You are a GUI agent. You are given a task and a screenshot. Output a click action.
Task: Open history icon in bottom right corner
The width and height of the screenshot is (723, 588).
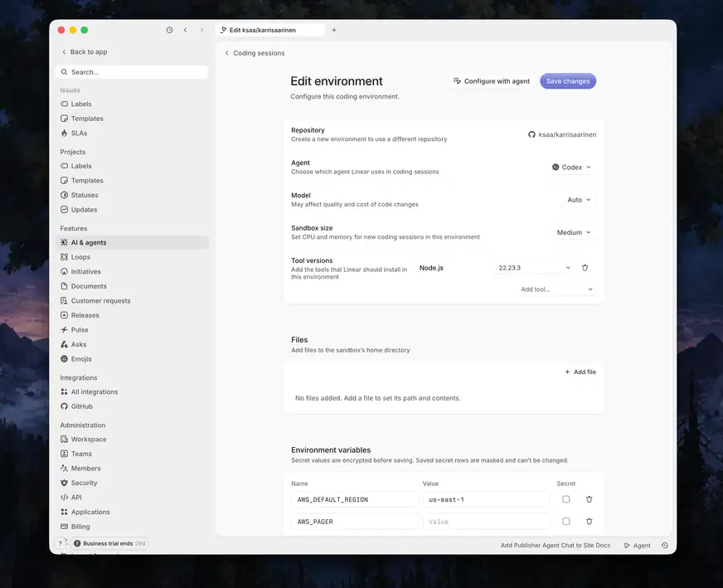[x=664, y=545]
